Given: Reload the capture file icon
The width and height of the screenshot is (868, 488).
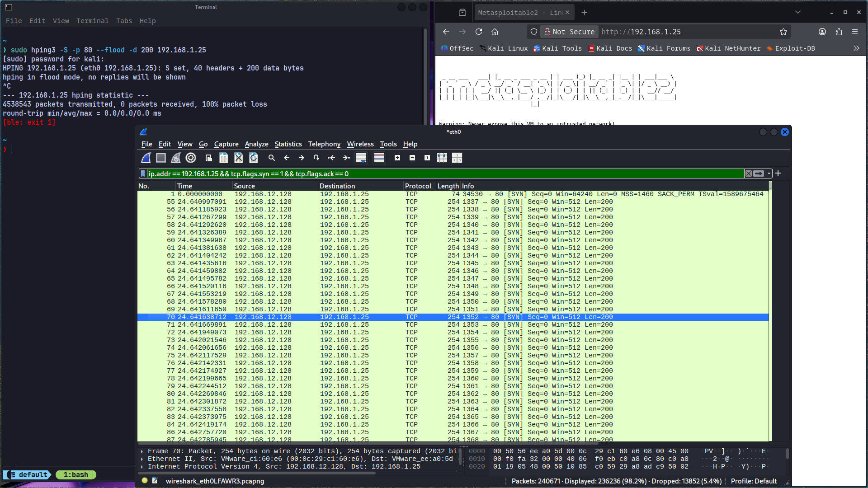Looking at the screenshot, I should tap(254, 158).
